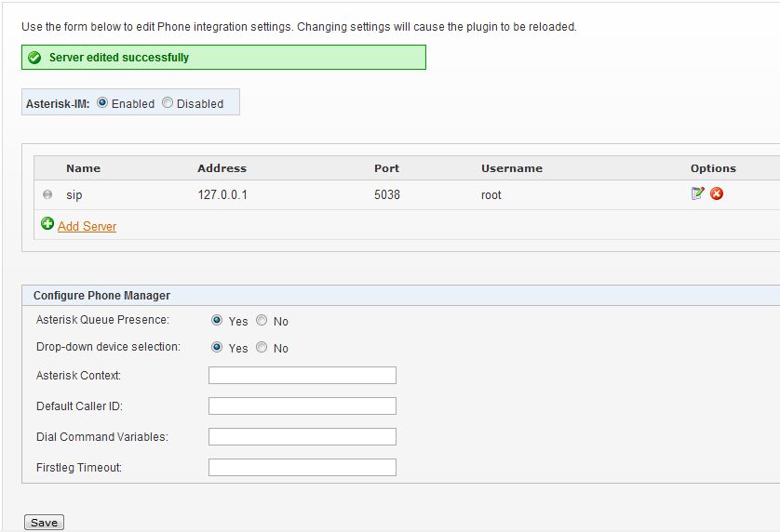Focus the Asterisk Context text field
This screenshot has width=780, height=532.
[x=303, y=376]
